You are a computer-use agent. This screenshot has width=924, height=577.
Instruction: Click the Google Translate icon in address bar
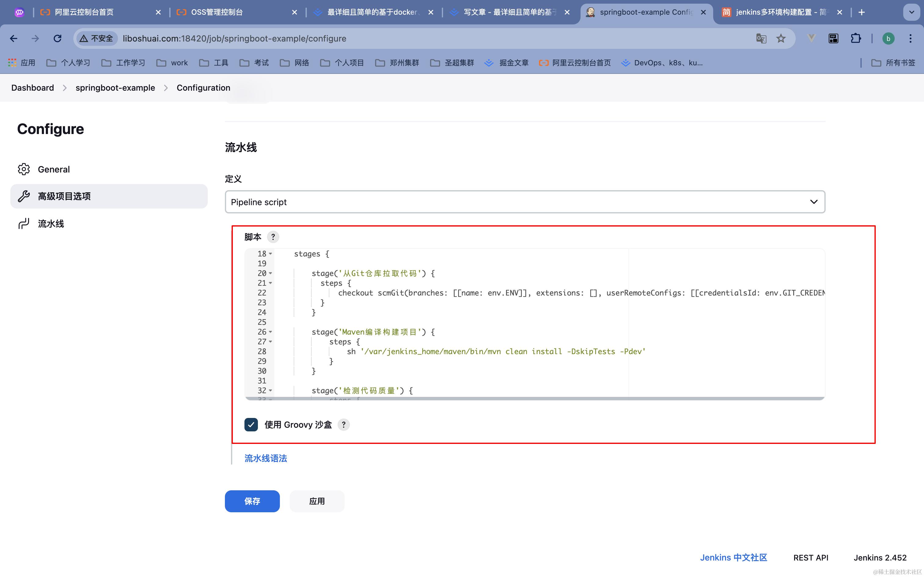[761, 38]
